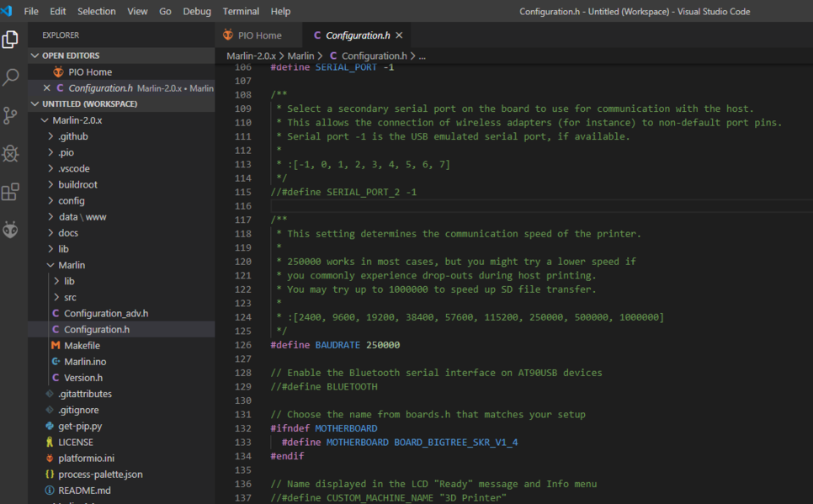Image resolution: width=813 pixels, height=504 pixels.
Task: Open the Selection menu
Action: coord(97,12)
